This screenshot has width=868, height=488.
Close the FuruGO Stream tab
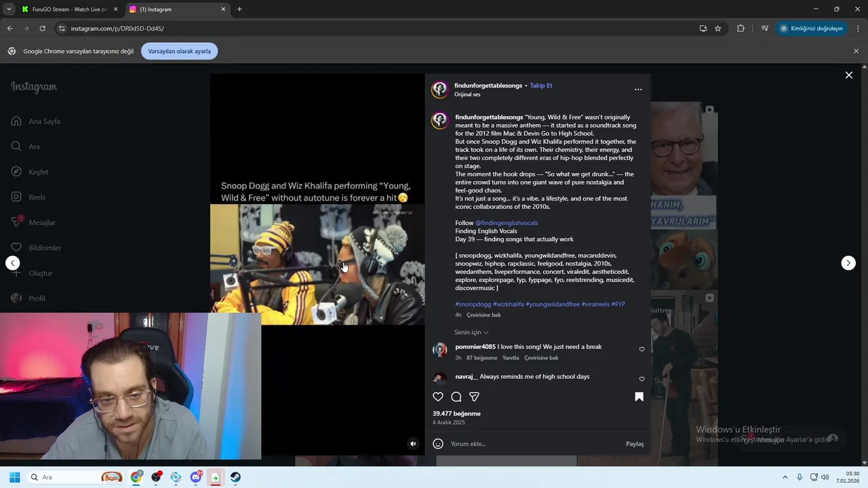coord(115,9)
